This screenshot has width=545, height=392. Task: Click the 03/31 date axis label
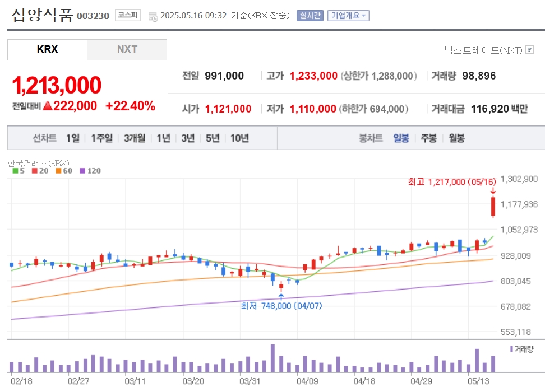(x=250, y=381)
